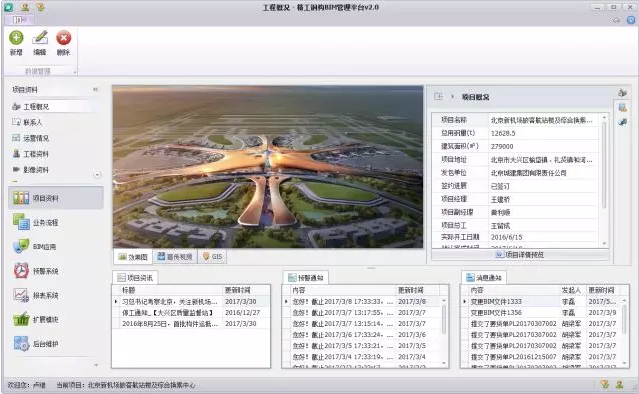Viewport: 639px width, 394px height.
Task: Click alert list scrollbar down arrow
Action: click(444, 363)
